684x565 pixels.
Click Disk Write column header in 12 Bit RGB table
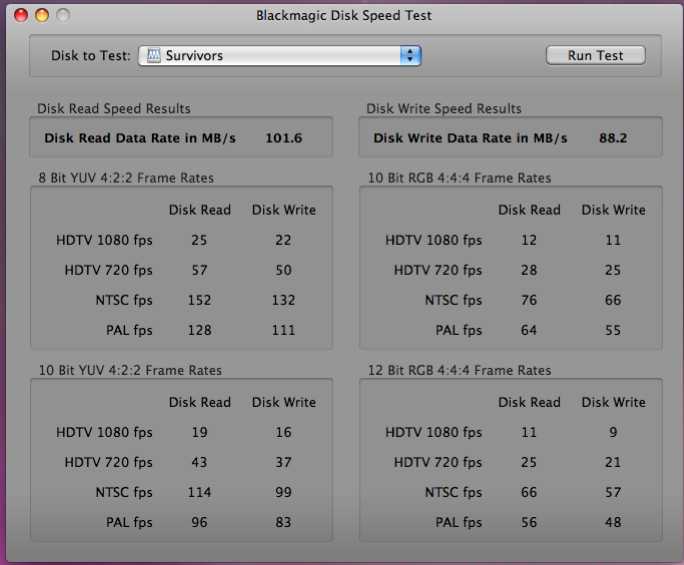(613, 402)
